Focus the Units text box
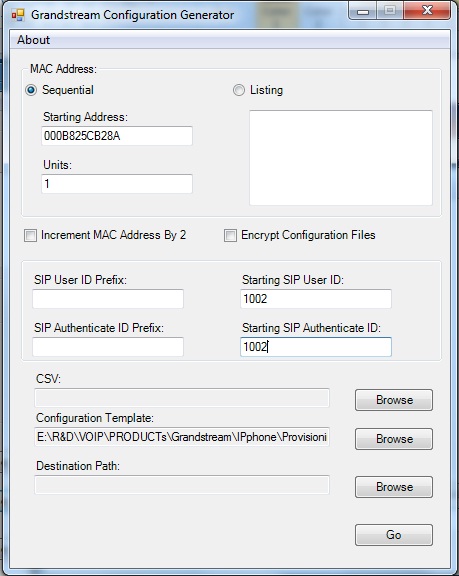The image size is (459, 576). 117,184
